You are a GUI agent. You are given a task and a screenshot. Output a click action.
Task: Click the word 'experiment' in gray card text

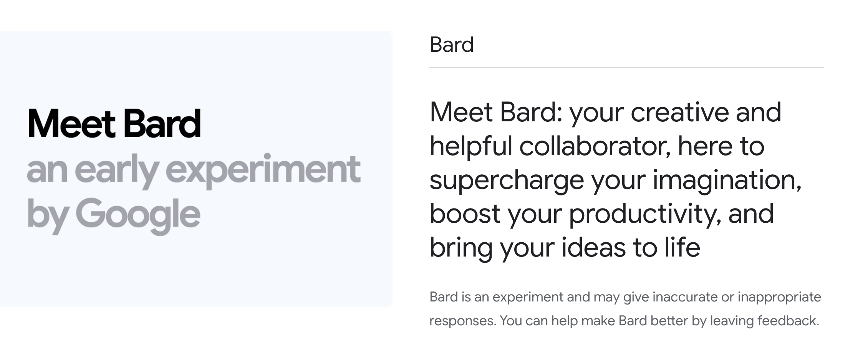coord(263,169)
